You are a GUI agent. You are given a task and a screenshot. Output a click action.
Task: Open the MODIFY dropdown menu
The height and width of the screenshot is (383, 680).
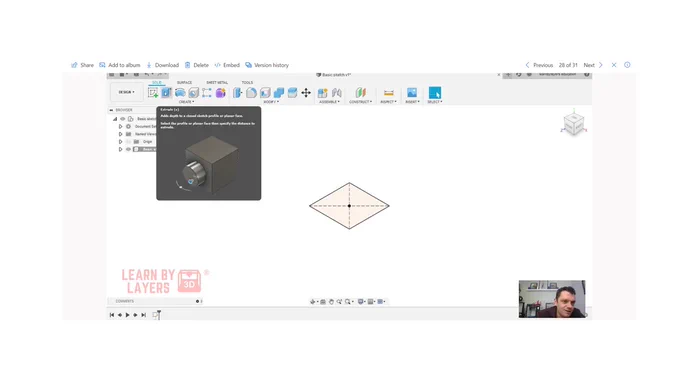(x=271, y=102)
